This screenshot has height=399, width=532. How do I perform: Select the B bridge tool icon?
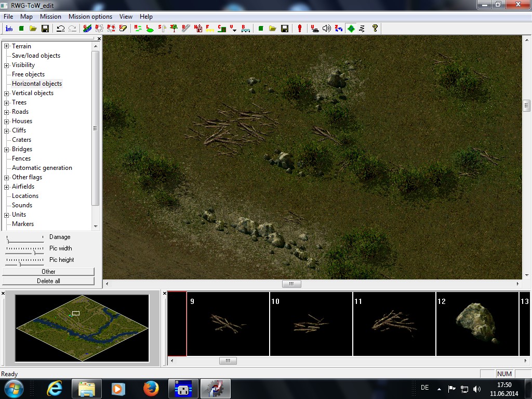click(245, 29)
